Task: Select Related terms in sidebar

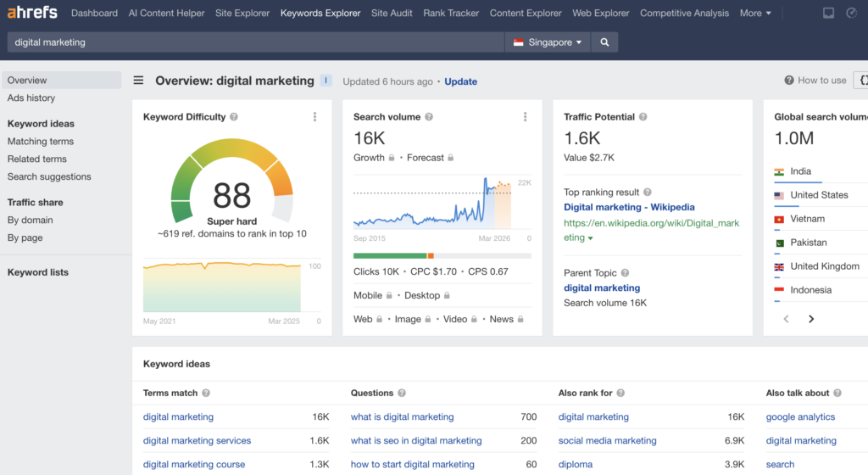Action: tap(37, 159)
